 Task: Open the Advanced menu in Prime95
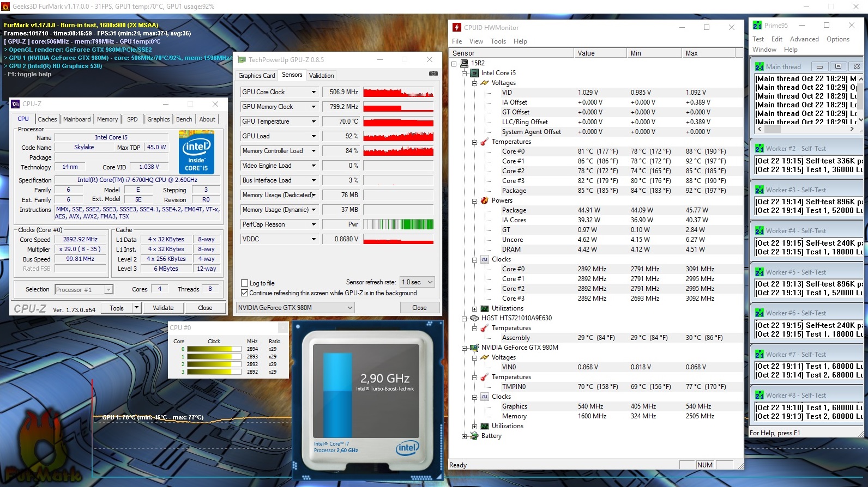click(804, 39)
